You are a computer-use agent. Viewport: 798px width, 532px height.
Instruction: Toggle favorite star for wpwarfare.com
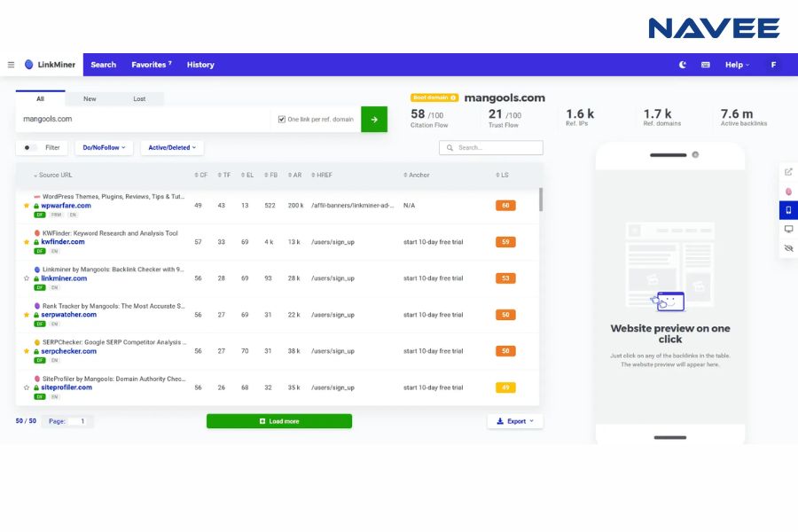(27, 206)
